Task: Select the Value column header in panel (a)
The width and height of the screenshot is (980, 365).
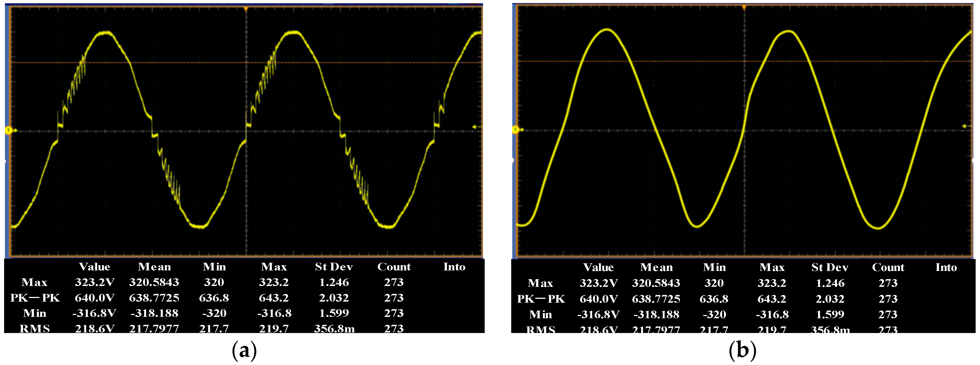Action: tap(95, 267)
